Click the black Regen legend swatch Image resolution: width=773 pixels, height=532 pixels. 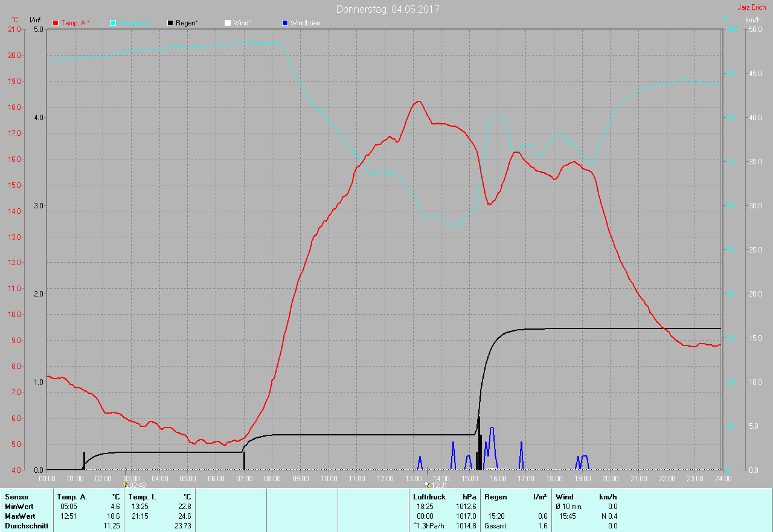click(170, 23)
